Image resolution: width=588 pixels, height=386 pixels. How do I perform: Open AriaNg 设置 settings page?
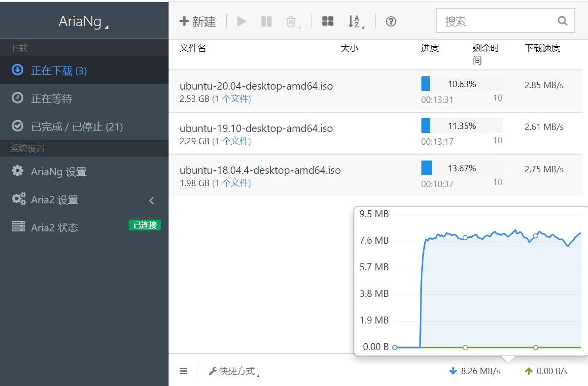(x=59, y=172)
